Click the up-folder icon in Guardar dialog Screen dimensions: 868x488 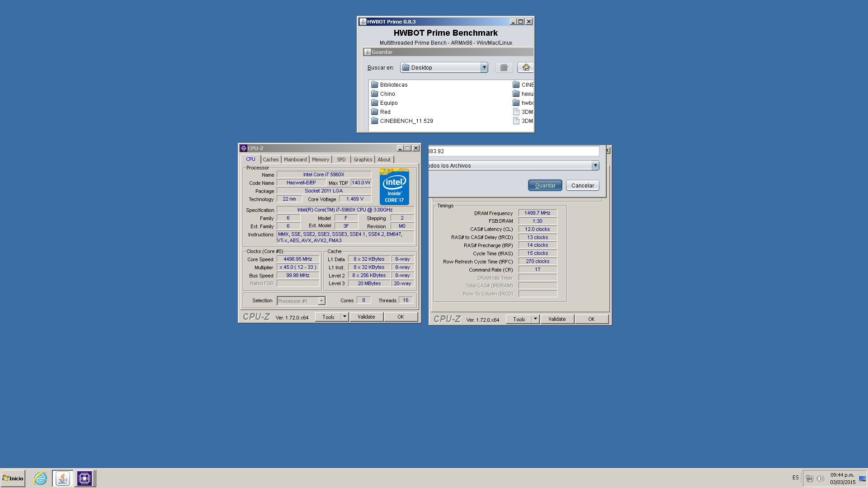point(504,67)
